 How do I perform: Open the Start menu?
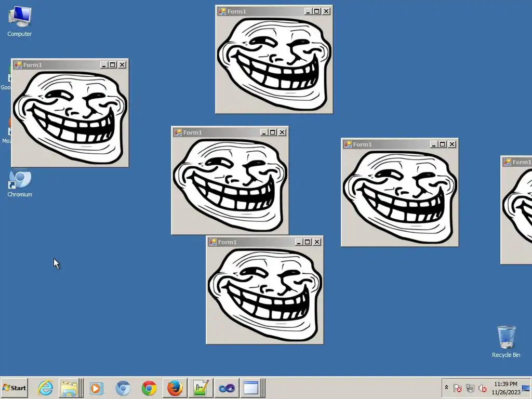coord(14,388)
